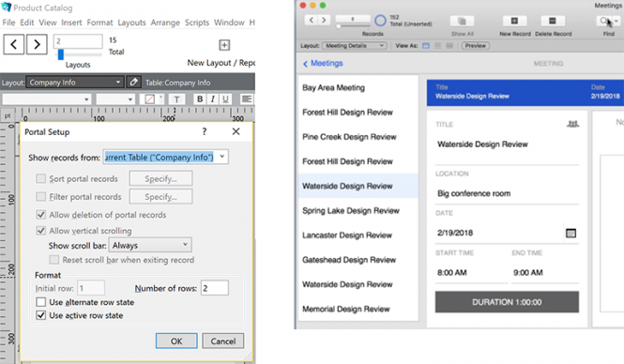
Task: Click the Delete Record icon
Action: tap(553, 21)
